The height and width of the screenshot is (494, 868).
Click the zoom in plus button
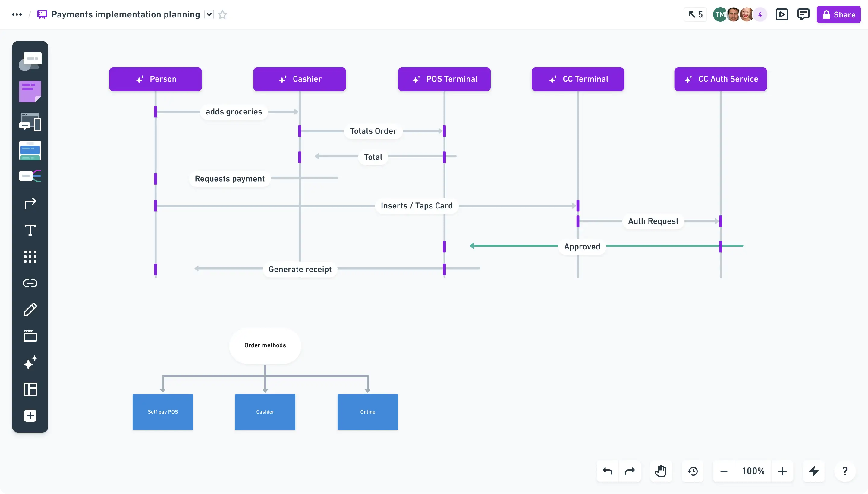point(782,471)
